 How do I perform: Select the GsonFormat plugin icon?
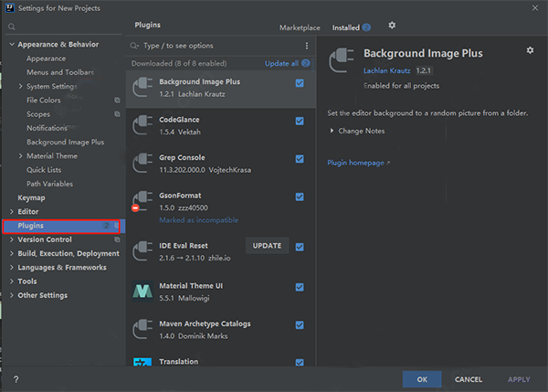142,201
